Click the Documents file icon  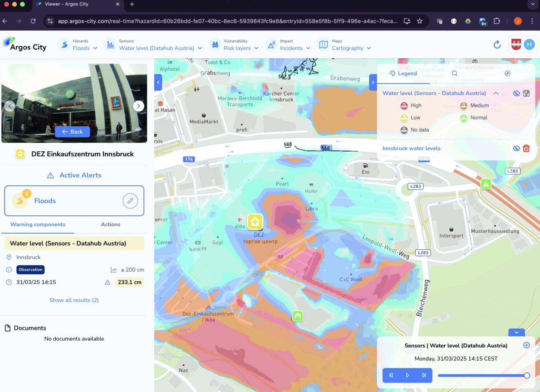[x=7, y=328]
